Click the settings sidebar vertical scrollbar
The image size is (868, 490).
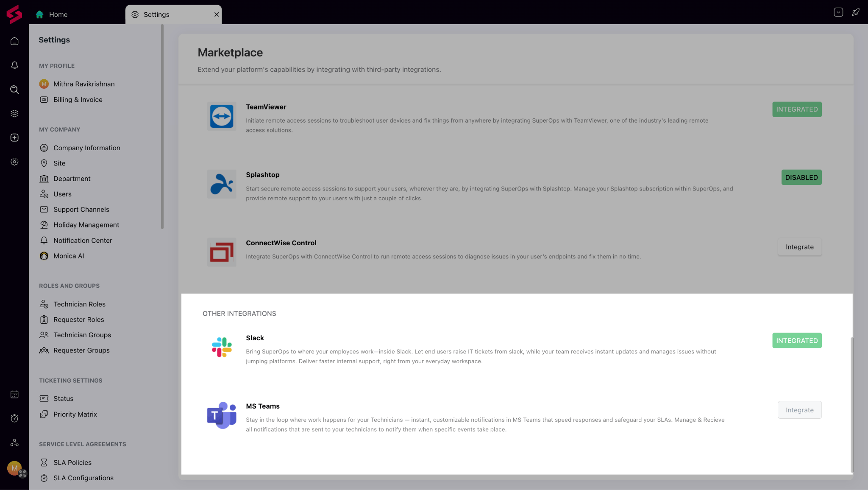click(x=162, y=127)
